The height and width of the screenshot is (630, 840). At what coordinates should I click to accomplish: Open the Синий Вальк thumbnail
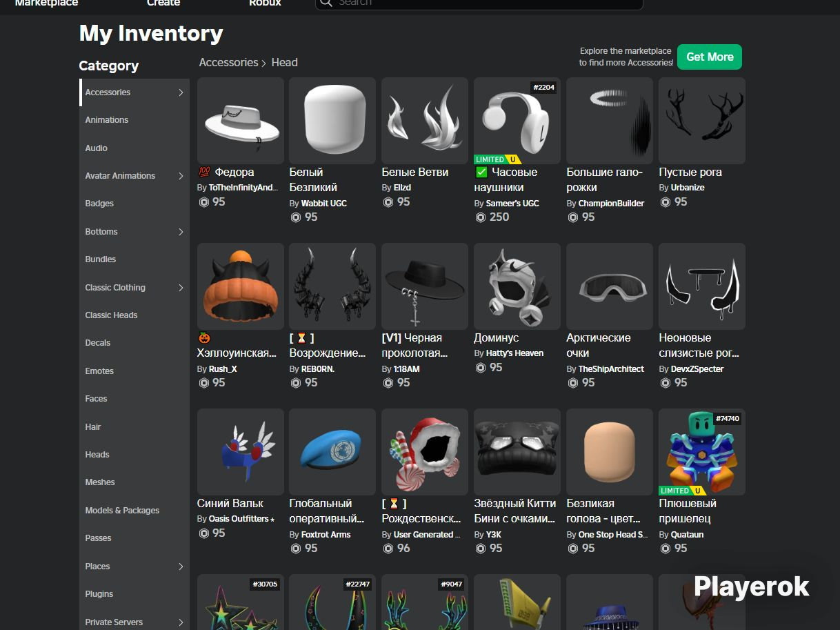241,452
